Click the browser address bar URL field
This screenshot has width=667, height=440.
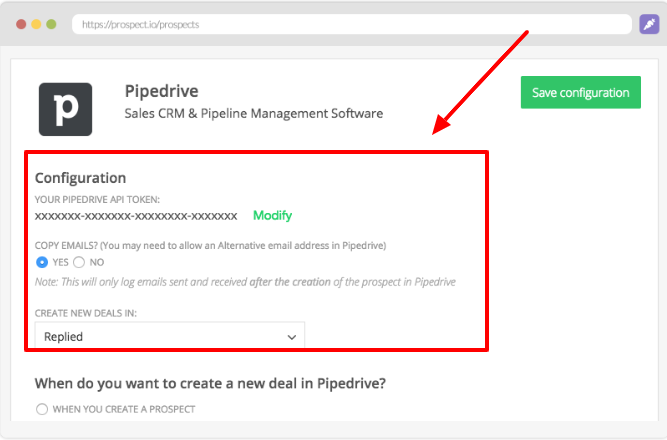(x=352, y=24)
